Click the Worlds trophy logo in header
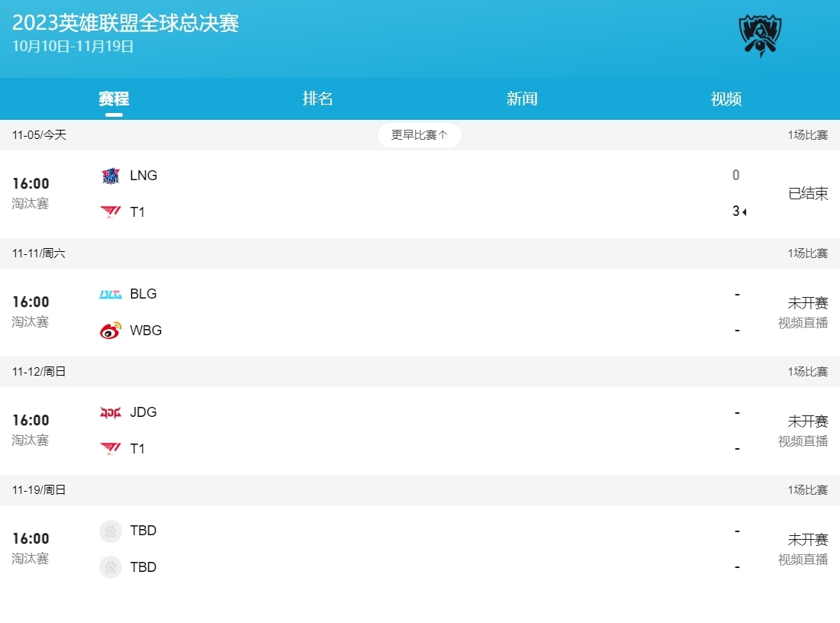 [760, 36]
